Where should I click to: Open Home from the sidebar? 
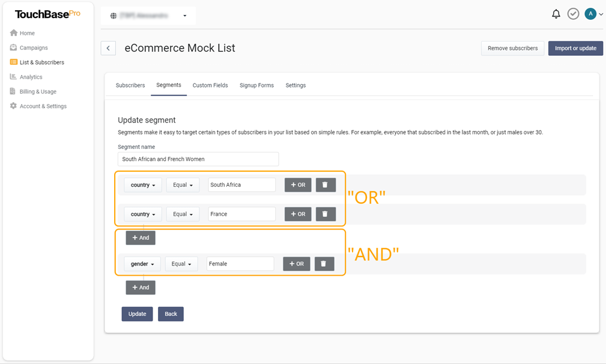(27, 33)
